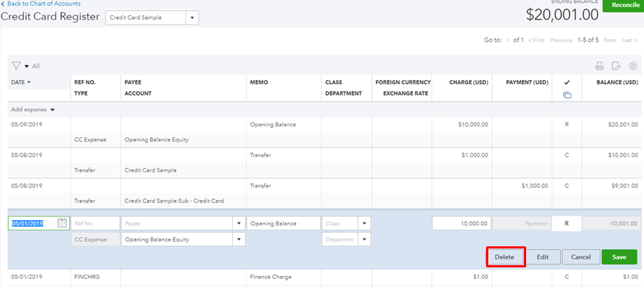Click the Ref No. input field
This screenshot has width=644, height=287.
95,224
